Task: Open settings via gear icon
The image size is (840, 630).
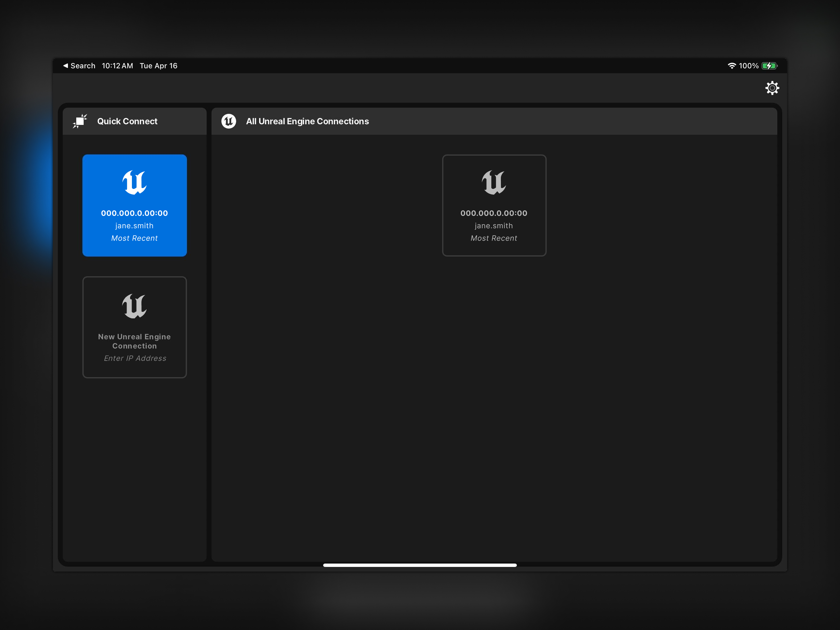Action: tap(772, 88)
